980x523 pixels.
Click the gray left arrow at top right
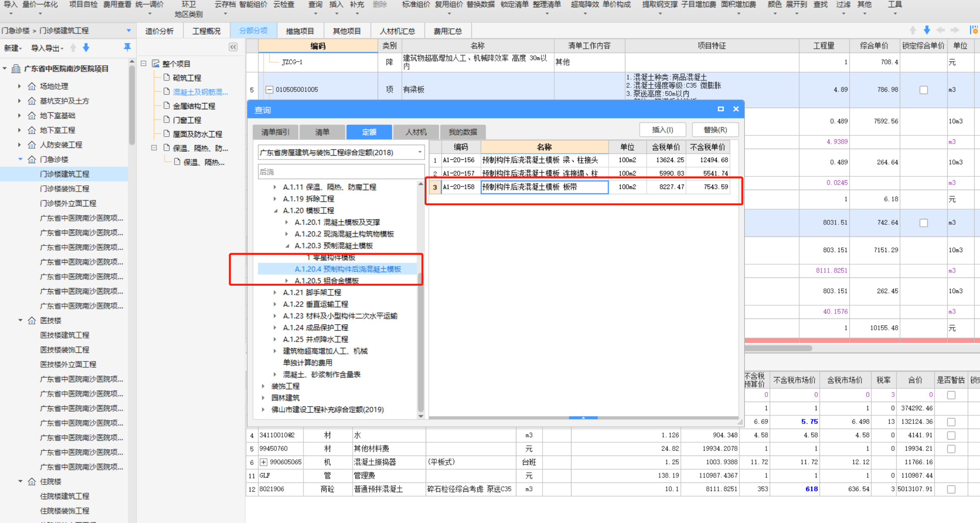click(x=941, y=30)
